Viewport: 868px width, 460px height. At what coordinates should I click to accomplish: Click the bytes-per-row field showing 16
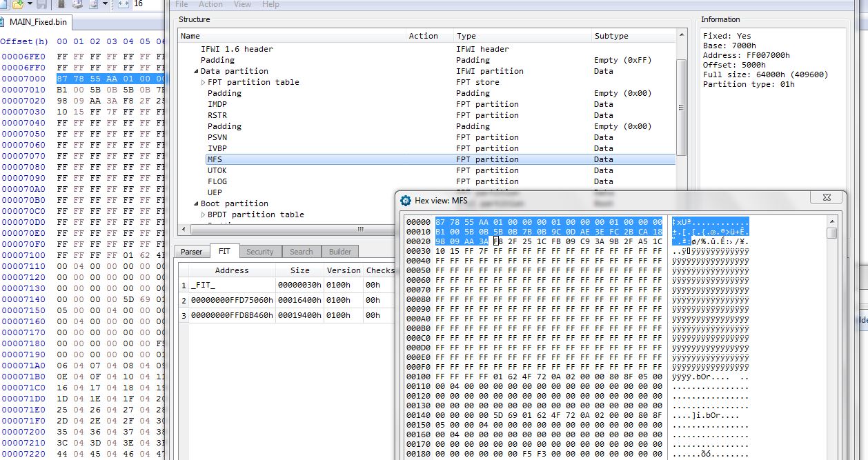[x=146, y=4]
